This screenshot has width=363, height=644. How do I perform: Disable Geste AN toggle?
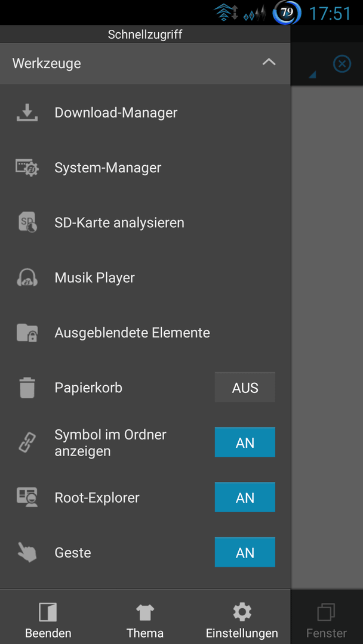245,552
